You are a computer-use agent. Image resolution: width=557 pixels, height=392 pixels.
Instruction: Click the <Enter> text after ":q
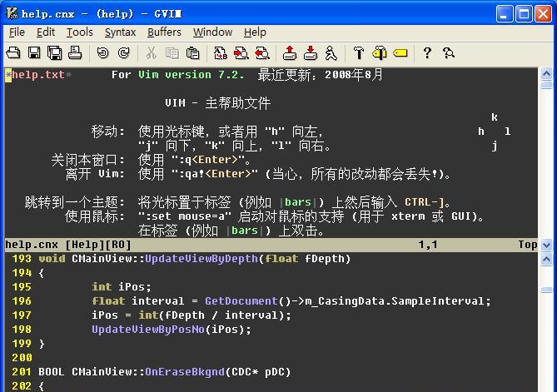point(215,160)
